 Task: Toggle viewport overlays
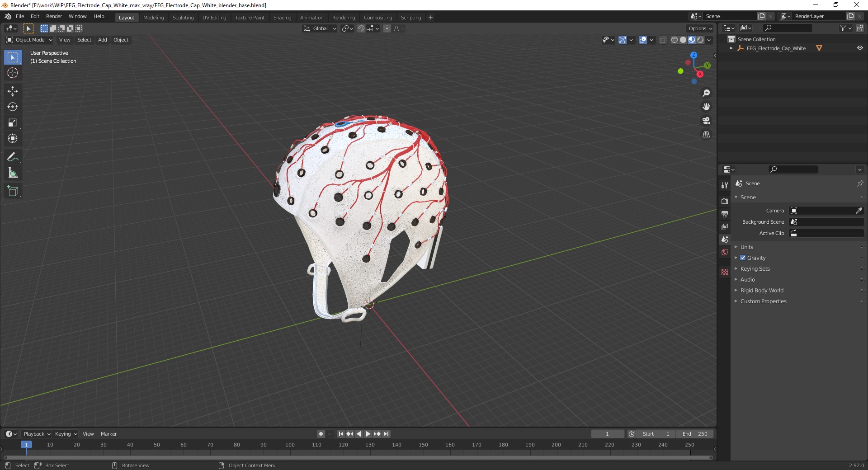point(643,40)
